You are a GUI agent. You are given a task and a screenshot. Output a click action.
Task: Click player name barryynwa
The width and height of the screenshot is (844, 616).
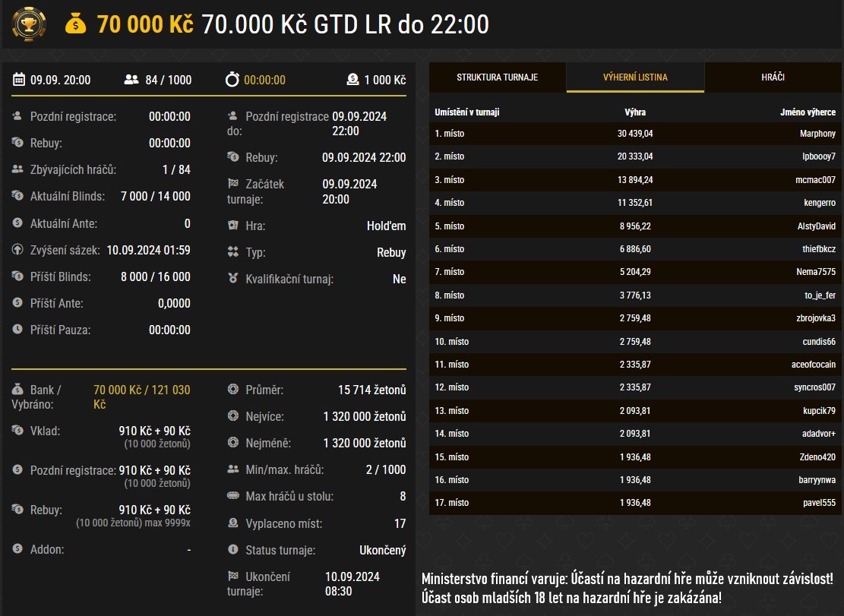coord(817,479)
